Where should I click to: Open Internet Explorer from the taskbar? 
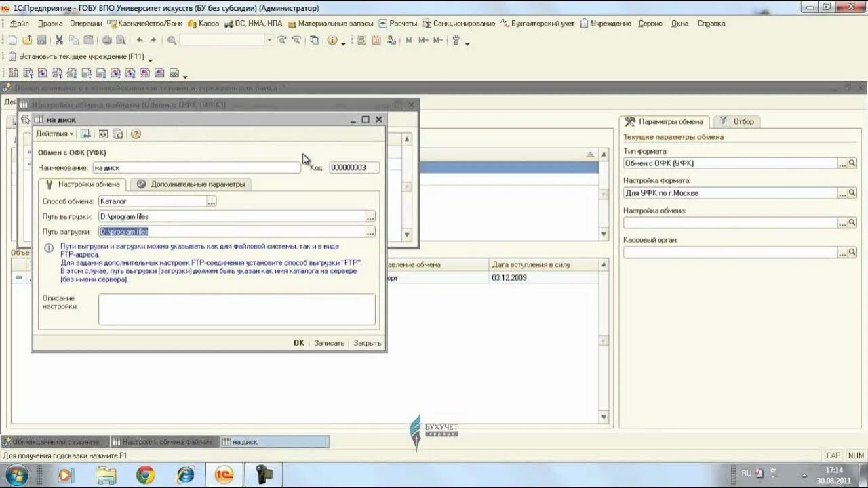(x=185, y=475)
